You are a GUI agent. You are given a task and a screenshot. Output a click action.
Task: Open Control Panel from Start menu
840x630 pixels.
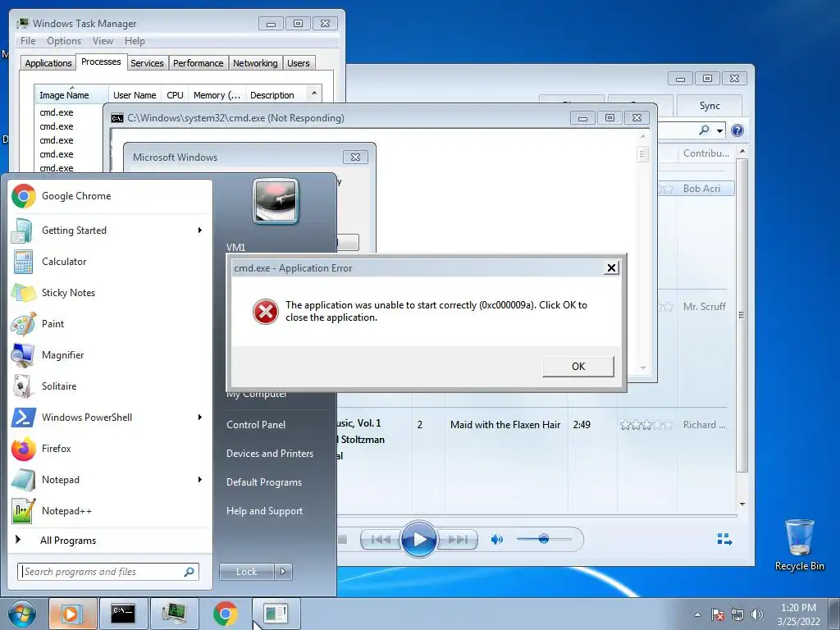256,425
